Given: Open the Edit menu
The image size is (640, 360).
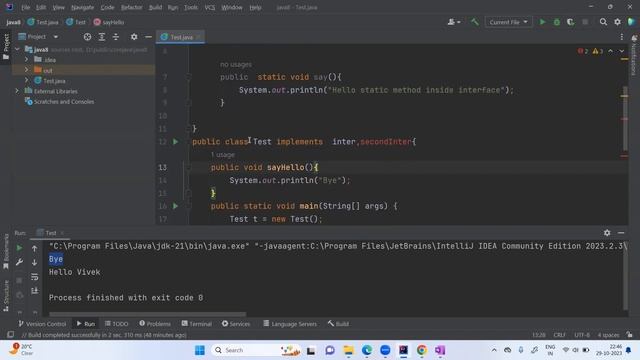Looking at the screenshot, I should tap(41, 7).
